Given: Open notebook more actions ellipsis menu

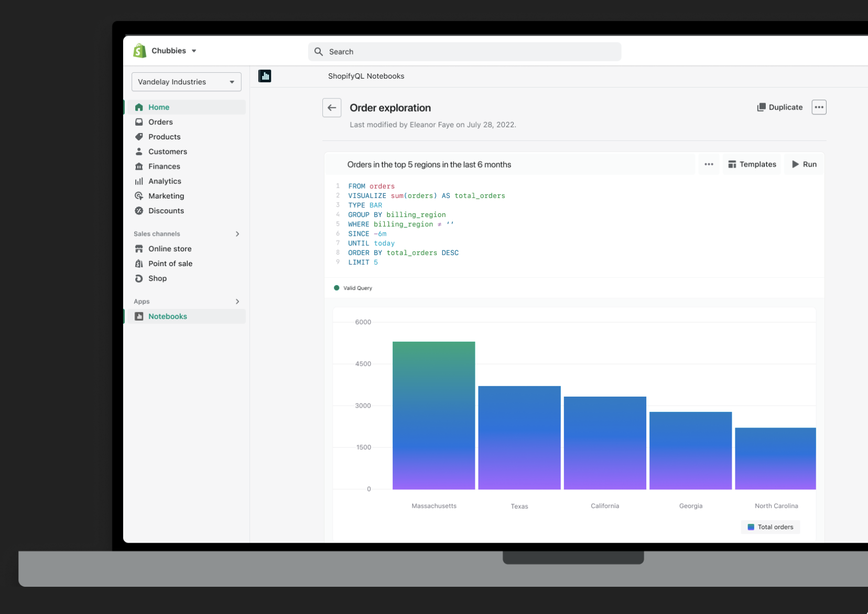Looking at the screenshot, I should tap(819, 107).
